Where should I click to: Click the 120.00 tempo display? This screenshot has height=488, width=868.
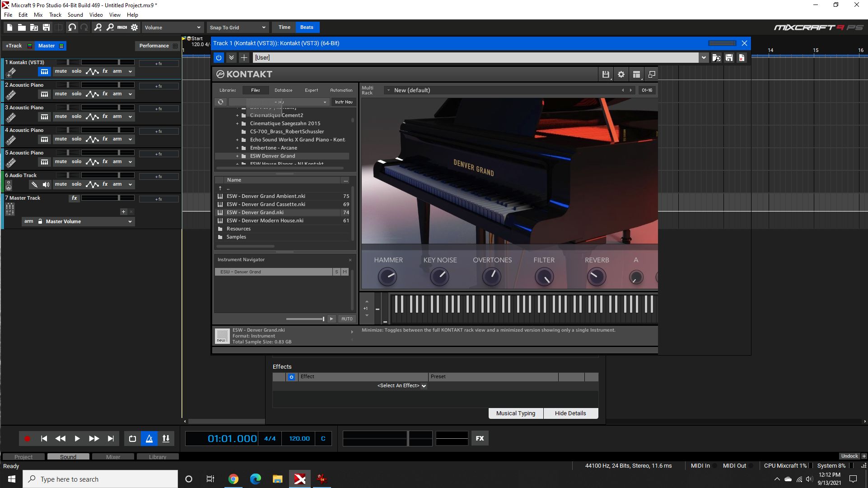(299, 439)
